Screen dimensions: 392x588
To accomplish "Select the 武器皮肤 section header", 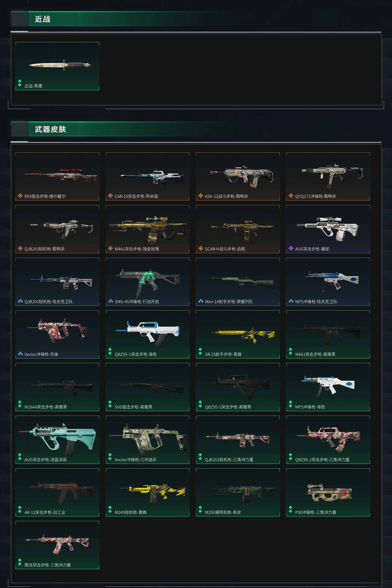I will [x=50, y=129].
